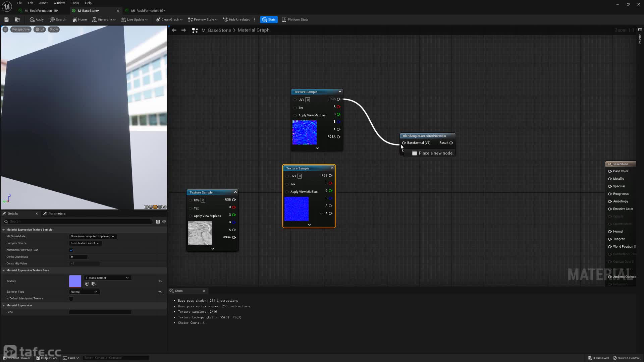The height and width of the screenshot is (362, 644).
Task: Click the Normal pin on M_BaseStone node
Action: coord(610,232)
